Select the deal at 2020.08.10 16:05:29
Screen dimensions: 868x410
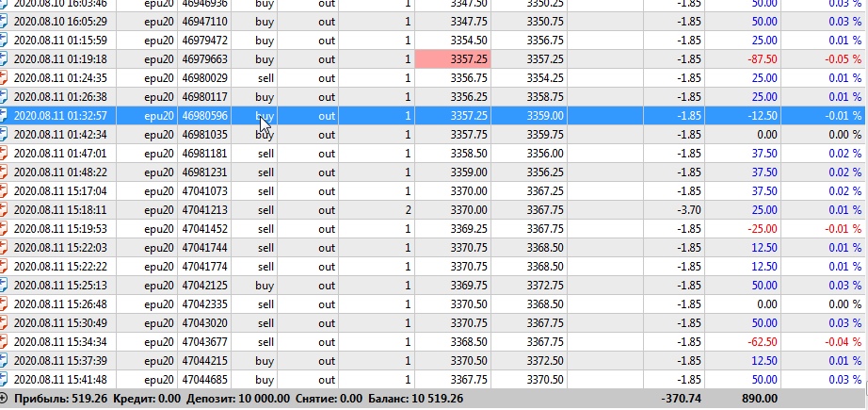(x=434, y=22)
